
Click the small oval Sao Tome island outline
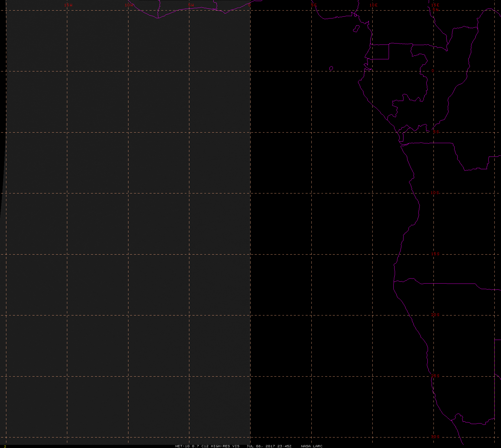[x=331, y=69]
